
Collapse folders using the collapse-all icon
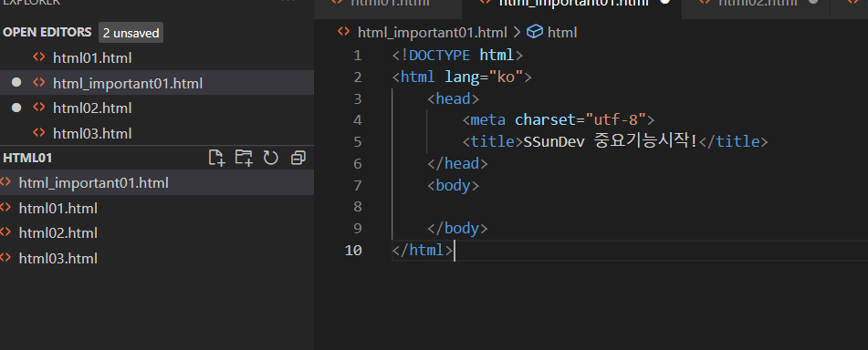[298, 158]
